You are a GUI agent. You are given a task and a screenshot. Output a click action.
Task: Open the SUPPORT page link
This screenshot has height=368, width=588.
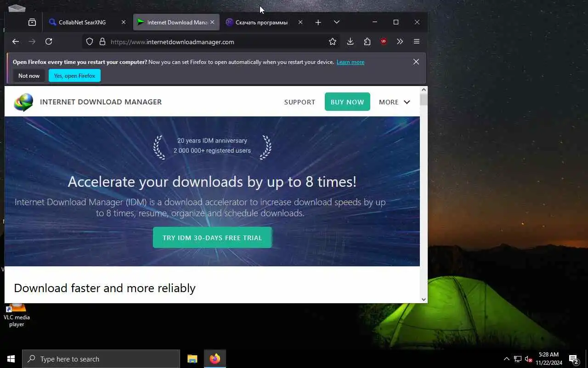point(300,102)
